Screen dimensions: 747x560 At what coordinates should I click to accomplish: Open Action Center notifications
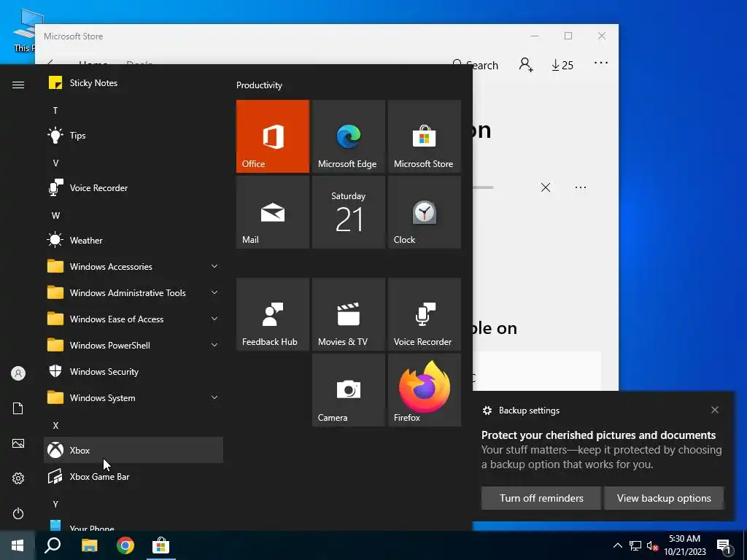[724, 546]
